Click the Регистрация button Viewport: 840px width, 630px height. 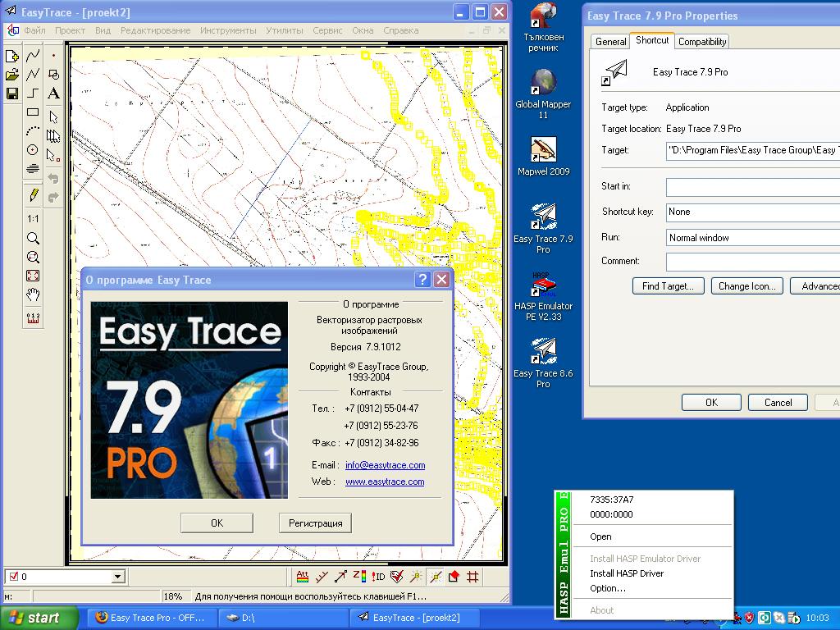pos(315,523)
